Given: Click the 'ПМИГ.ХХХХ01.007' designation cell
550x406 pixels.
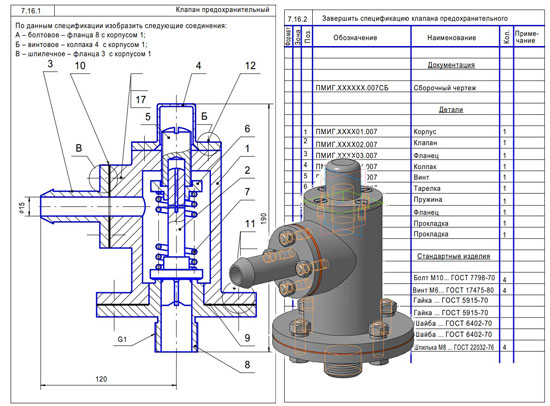Looking at the screenshot, I should pos(346,132).
